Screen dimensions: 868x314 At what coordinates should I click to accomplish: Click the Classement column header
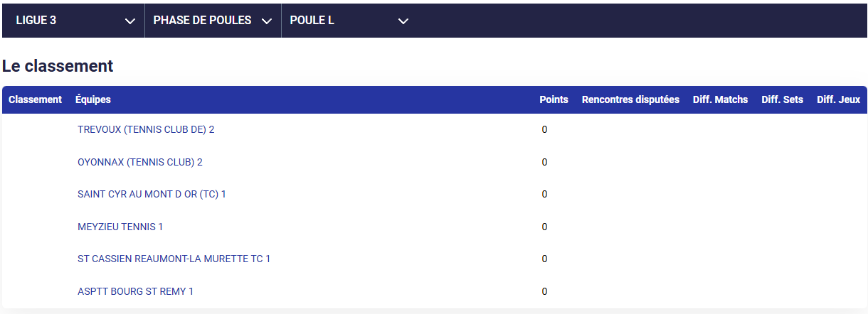(36, 99)
